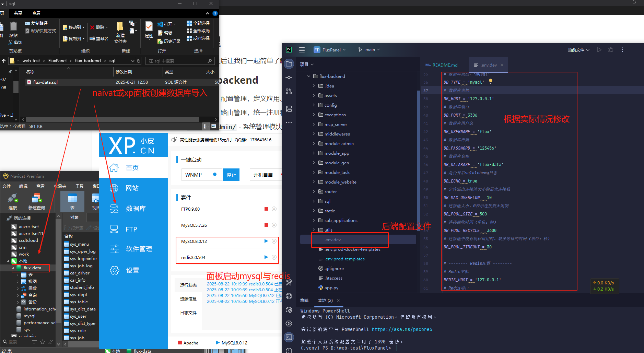The width and height of the screenshot is (644, 353).
Task: Open Navicat 工具 menu
Action: point(80,186)
